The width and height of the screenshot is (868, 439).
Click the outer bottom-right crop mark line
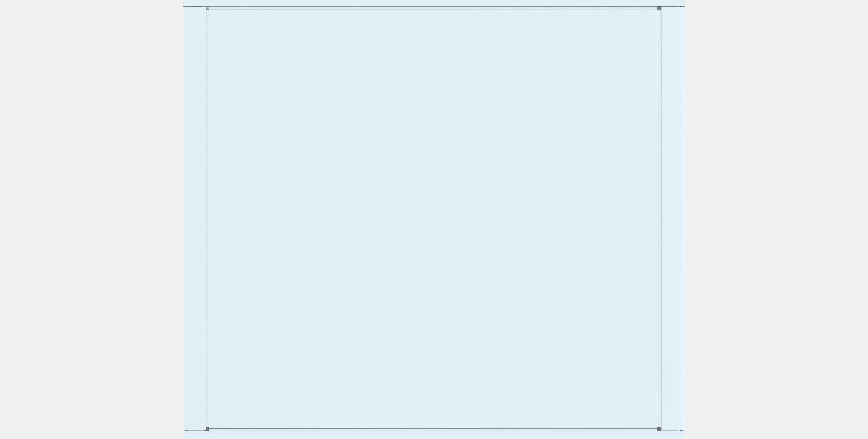click(673, 430)
